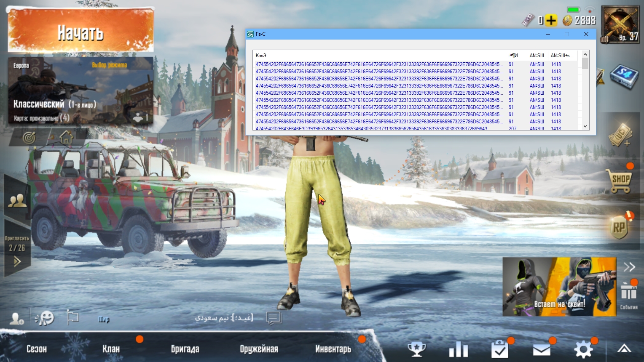Open the Сезон tab
Viewport: 644px width, 362px height.
click(x=37, y=349)
